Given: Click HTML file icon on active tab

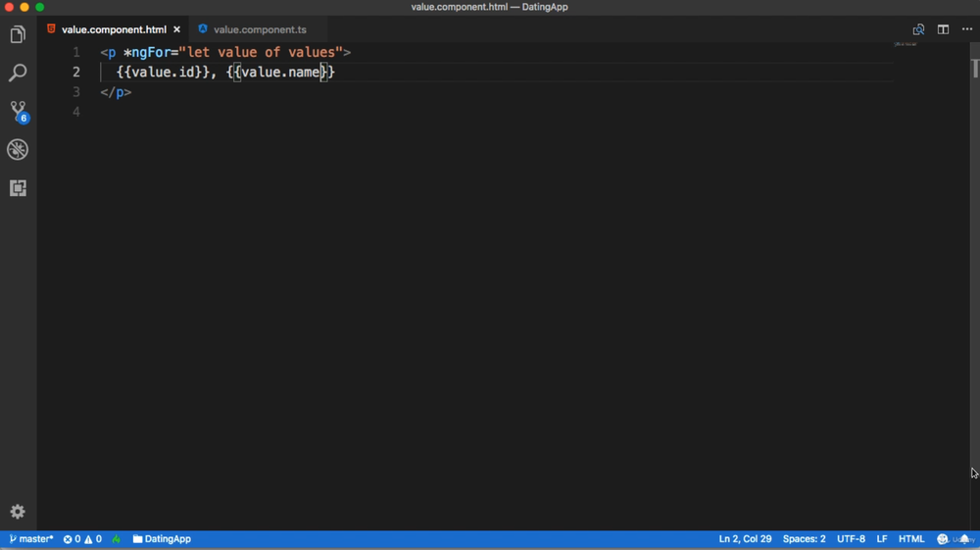Looking at the screenshot, I should [51, 28].
